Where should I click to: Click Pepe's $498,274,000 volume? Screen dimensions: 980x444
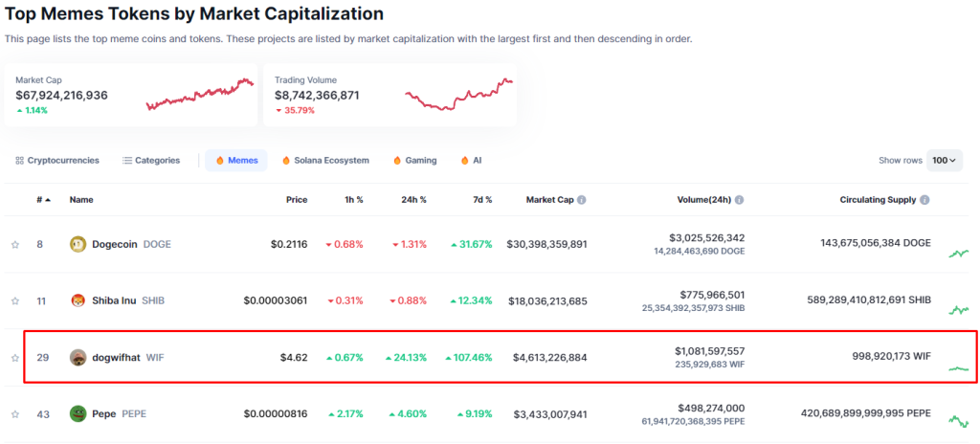tap(712, 408)
